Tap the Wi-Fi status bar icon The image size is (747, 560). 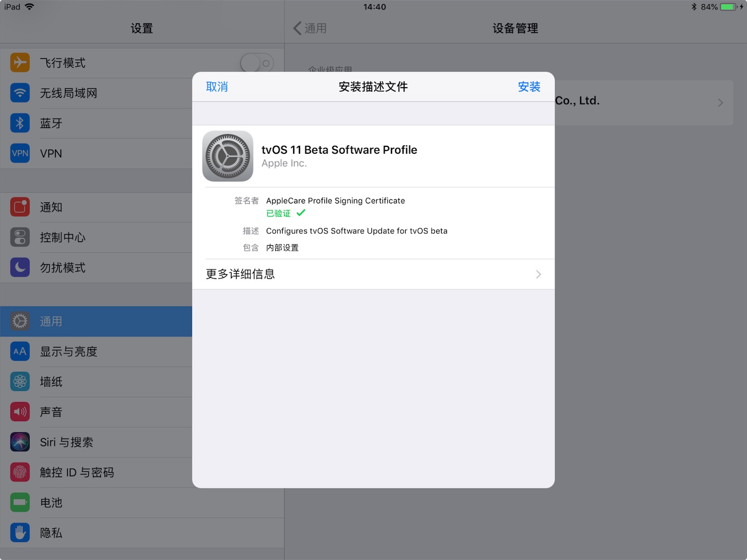click(x=29, y=7)
